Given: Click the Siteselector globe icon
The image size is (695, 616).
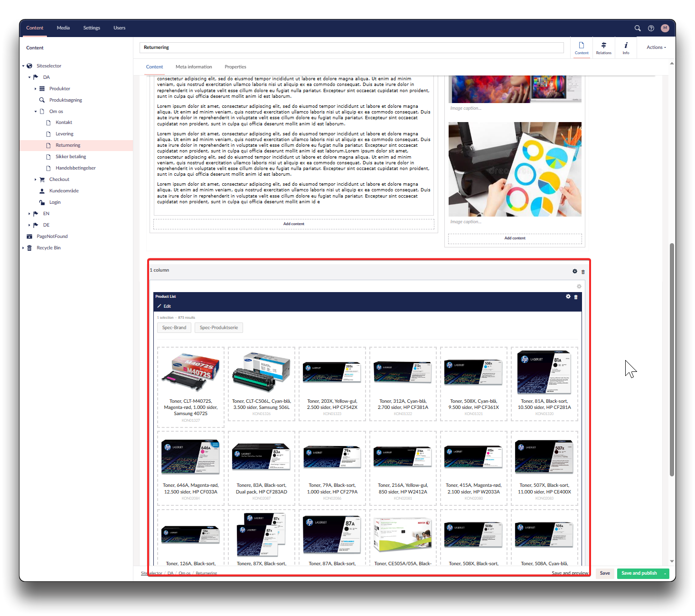Looking at the screenshot, I should pyautogui.click(x=29, y=66).
